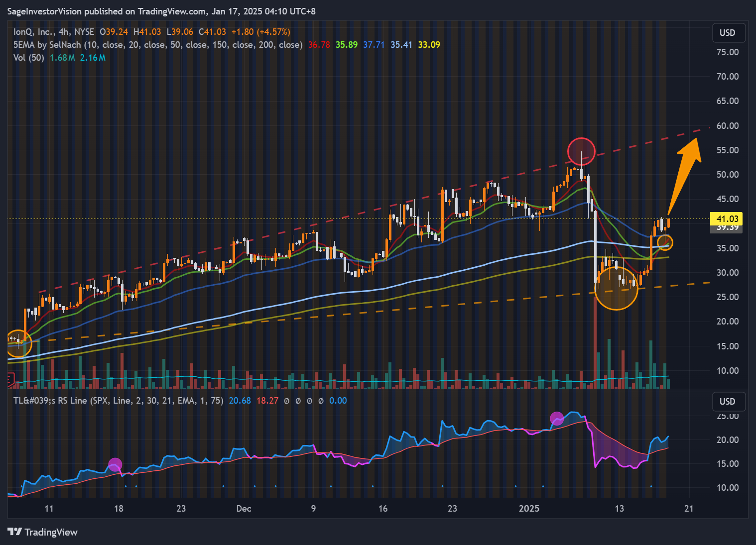The height and width of the screenshot is (545, 756).
Task: Click the change value +1.80 (+4.57%)
Action: click(x=261, y=32)
